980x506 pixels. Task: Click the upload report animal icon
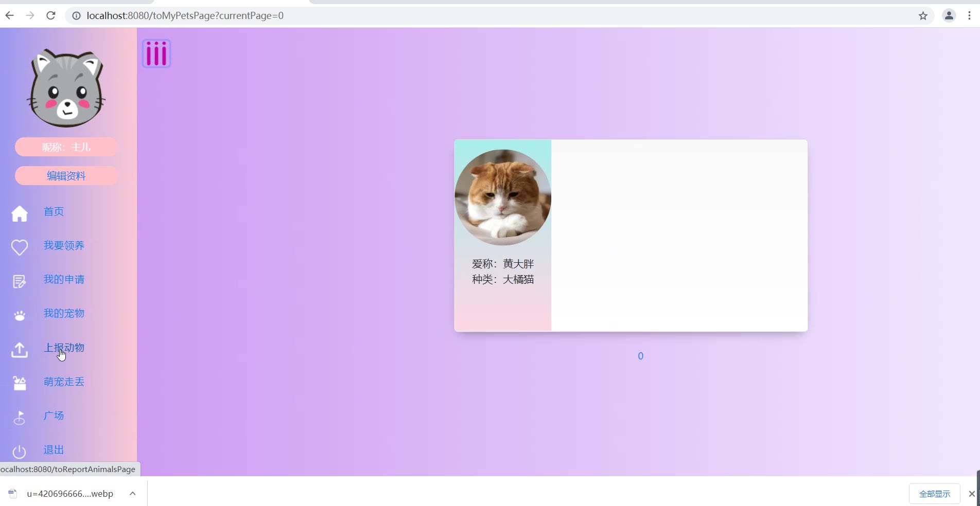(x=20, y=350)
